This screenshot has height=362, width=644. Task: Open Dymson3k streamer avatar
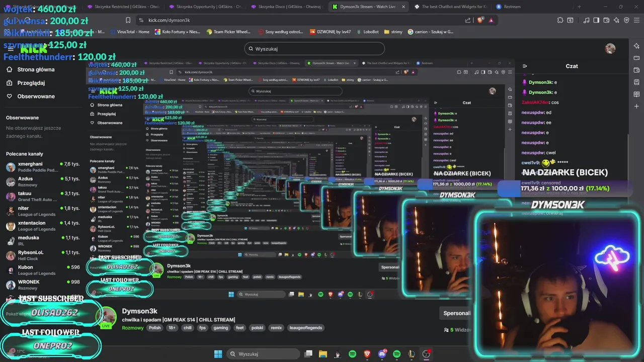[x=107, y=318]
